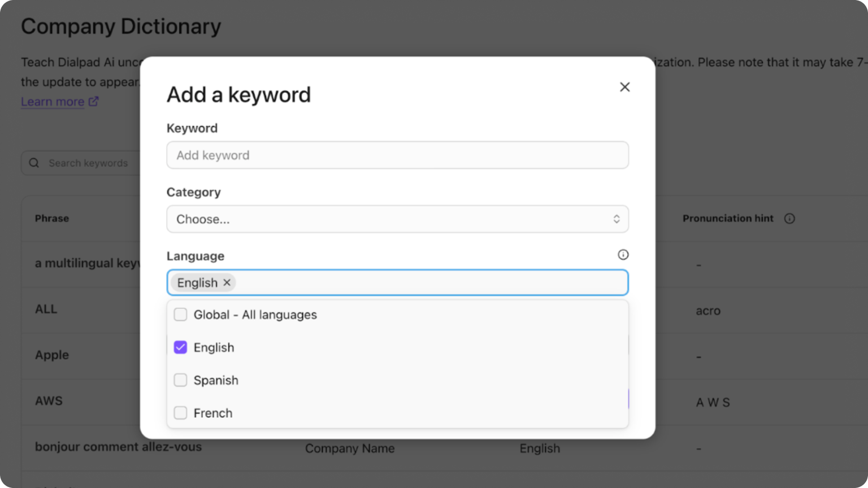Click the info icon beside Language

(623, 255)
